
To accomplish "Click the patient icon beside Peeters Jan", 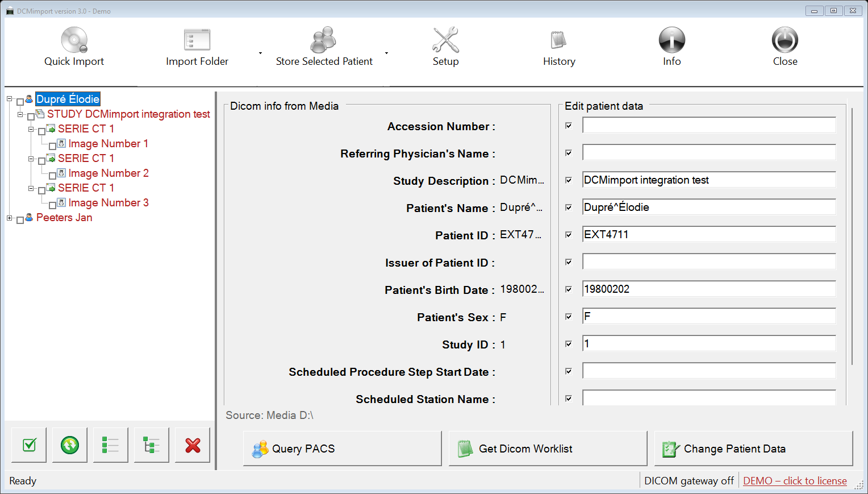I will [x=29, y=217].
